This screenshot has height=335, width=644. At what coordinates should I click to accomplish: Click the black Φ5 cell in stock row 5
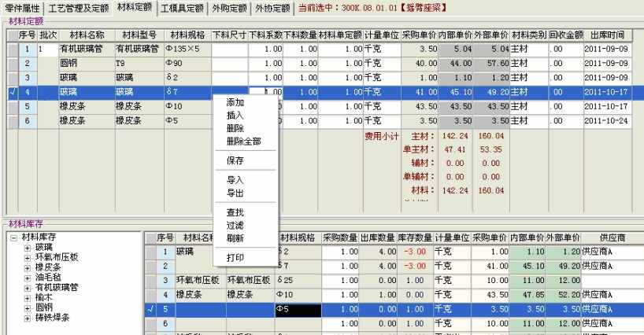(298, 310)
